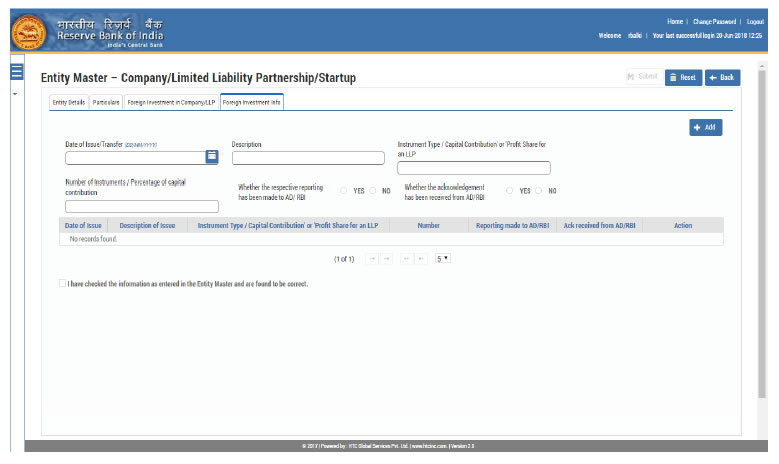The height and width of the screenshot is (464, 779).
Task: Click the Add button with plus icon
Action: pyautogui.click(x=705, y=127)
